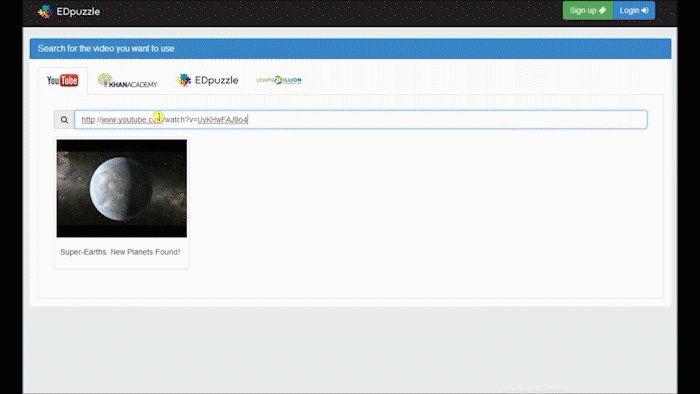This screenshot has height=394, width=700.
Task: Click the magnifier search icon
Action: 64,120
